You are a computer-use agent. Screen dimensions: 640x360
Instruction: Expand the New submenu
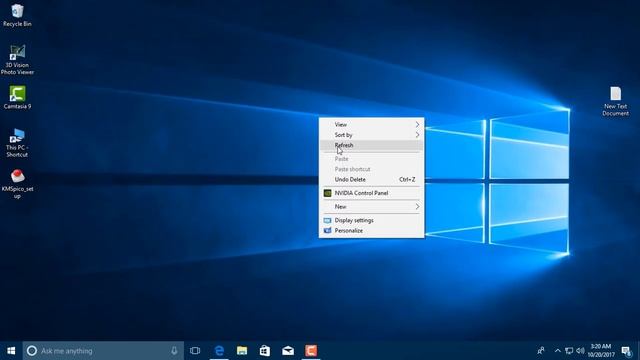pyautogui.click(x=371, y=207)
